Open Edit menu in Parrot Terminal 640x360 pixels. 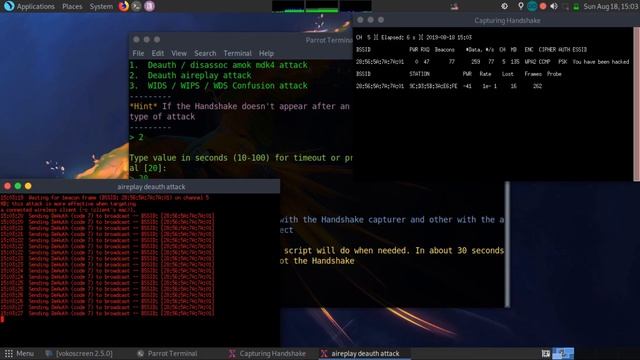[158, 53]
